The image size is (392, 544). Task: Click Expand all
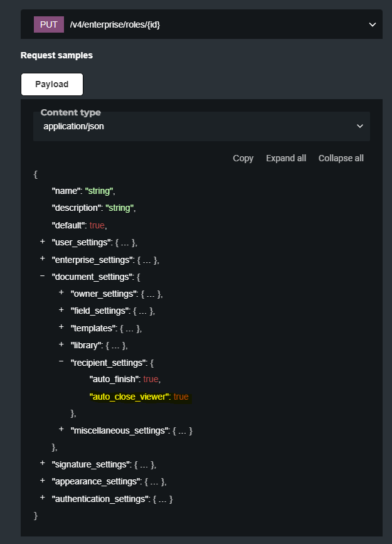[286, 158]
